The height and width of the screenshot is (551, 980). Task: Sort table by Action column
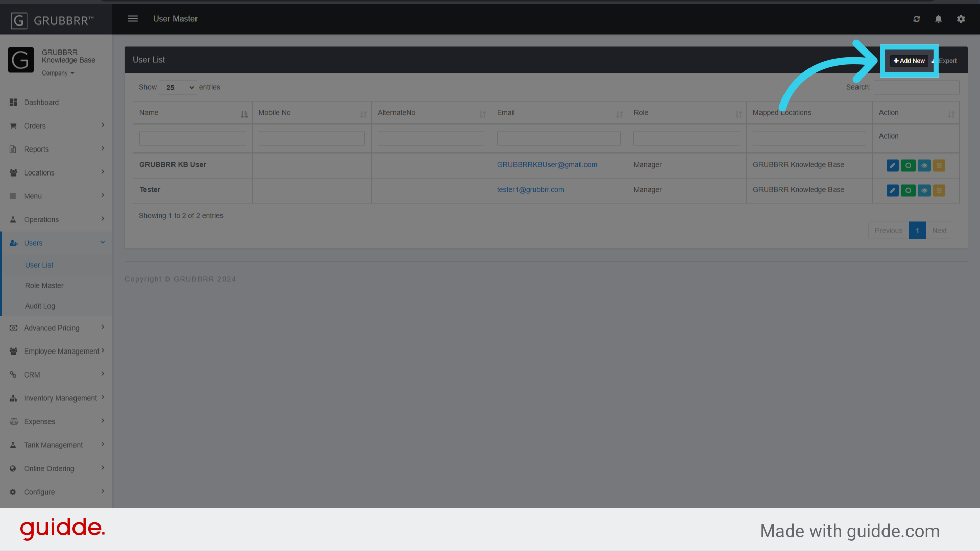(x=916, y=113)
